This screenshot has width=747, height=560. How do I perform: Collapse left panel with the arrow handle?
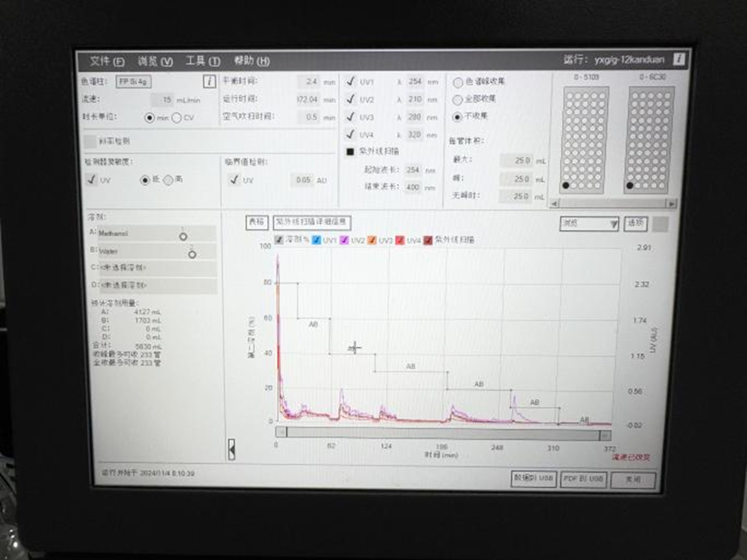(x=231, y=449)
